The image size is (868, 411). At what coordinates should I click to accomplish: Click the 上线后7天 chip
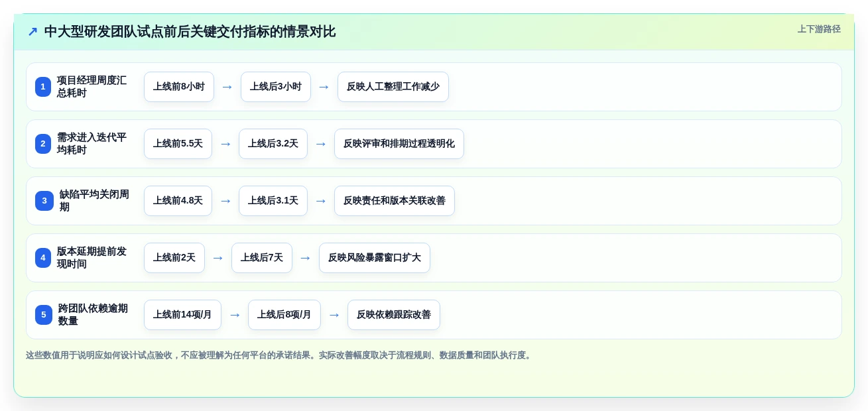coord(262,258)
